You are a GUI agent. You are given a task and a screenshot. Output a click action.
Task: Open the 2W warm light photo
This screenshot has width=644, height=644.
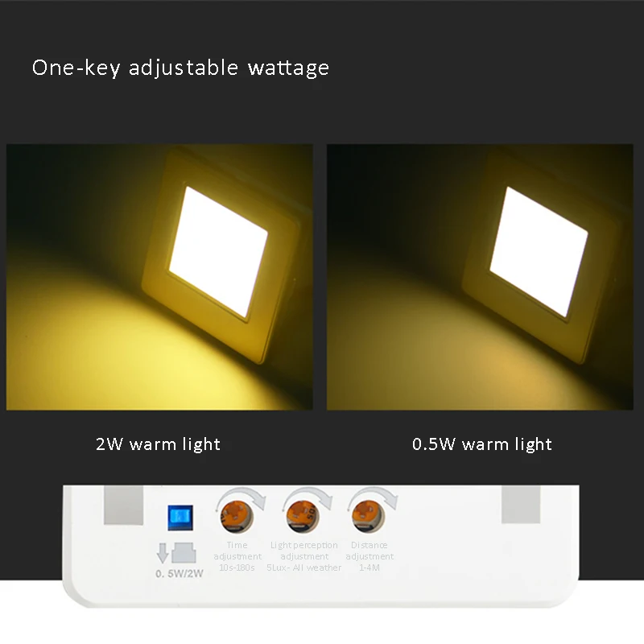click(159, 277)
